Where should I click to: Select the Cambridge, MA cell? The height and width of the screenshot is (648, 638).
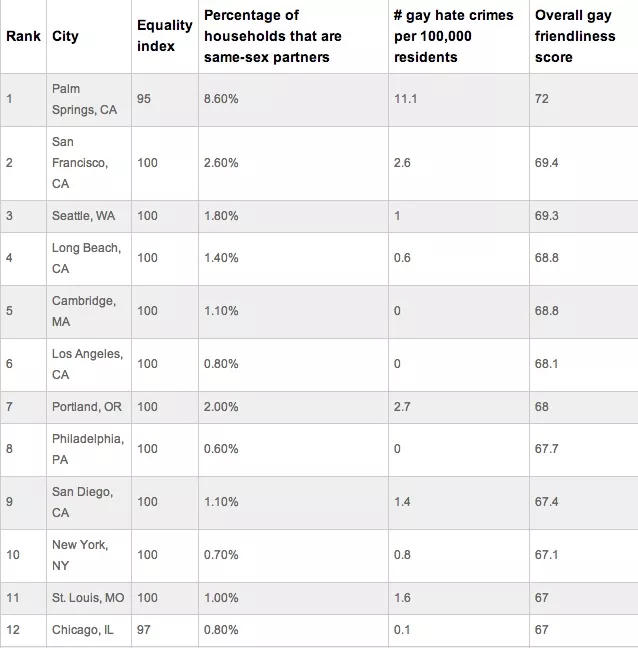click(89, 312)
